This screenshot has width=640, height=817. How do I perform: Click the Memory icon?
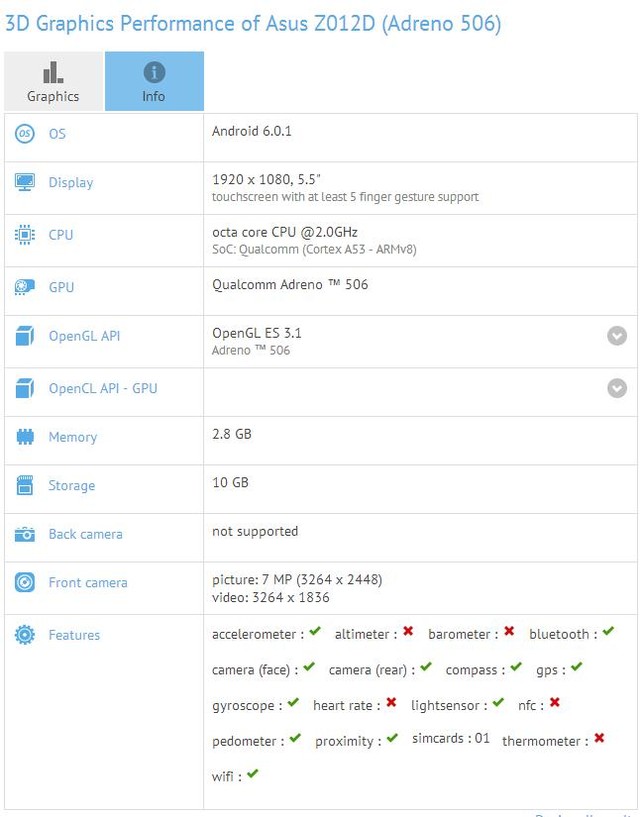pos(25,437)
